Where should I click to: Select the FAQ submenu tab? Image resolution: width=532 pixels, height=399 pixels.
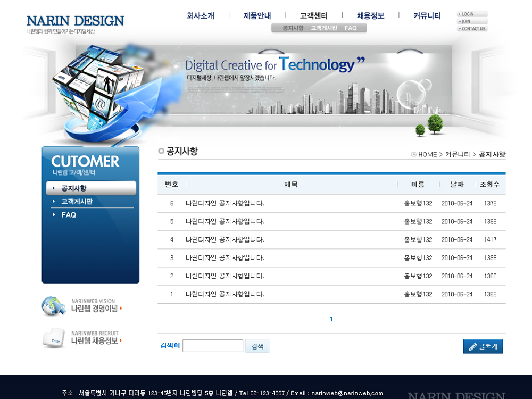(x=351, y=28)
